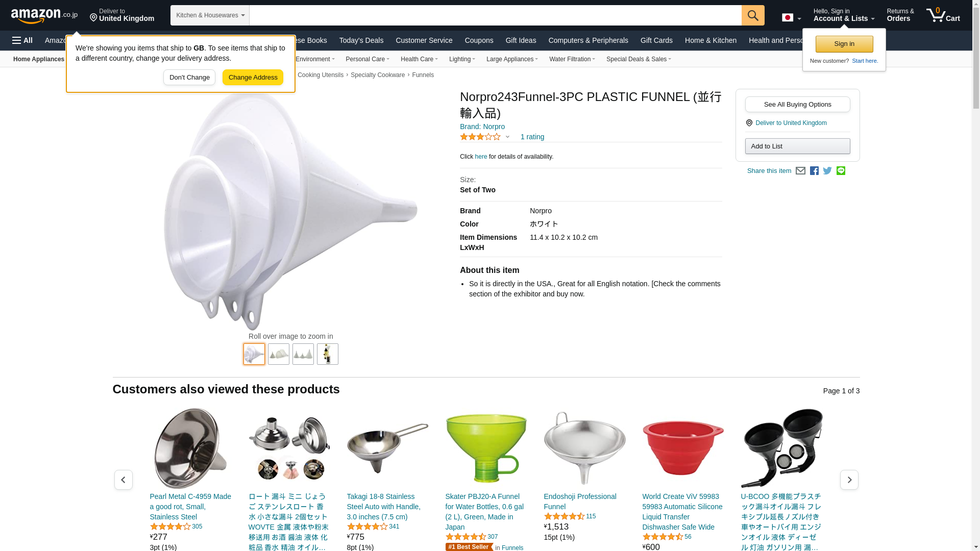Screen dimensions: 980x551
Task: Go to Amazon.co.jp home logo
Action: click(44, 15)
